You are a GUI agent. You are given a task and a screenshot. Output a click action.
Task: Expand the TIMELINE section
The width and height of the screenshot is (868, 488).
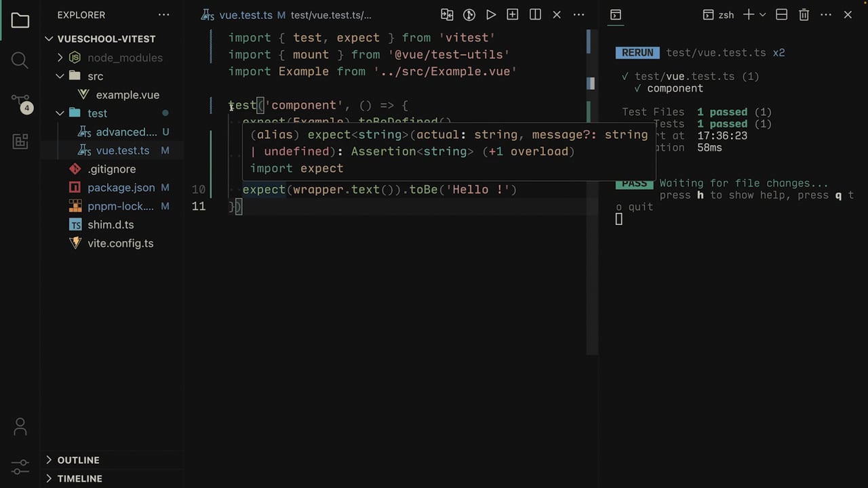(x=112, y=479)
